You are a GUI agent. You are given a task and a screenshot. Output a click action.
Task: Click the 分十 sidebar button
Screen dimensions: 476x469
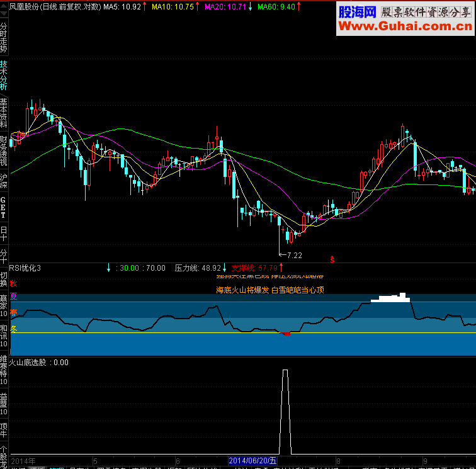4,256
